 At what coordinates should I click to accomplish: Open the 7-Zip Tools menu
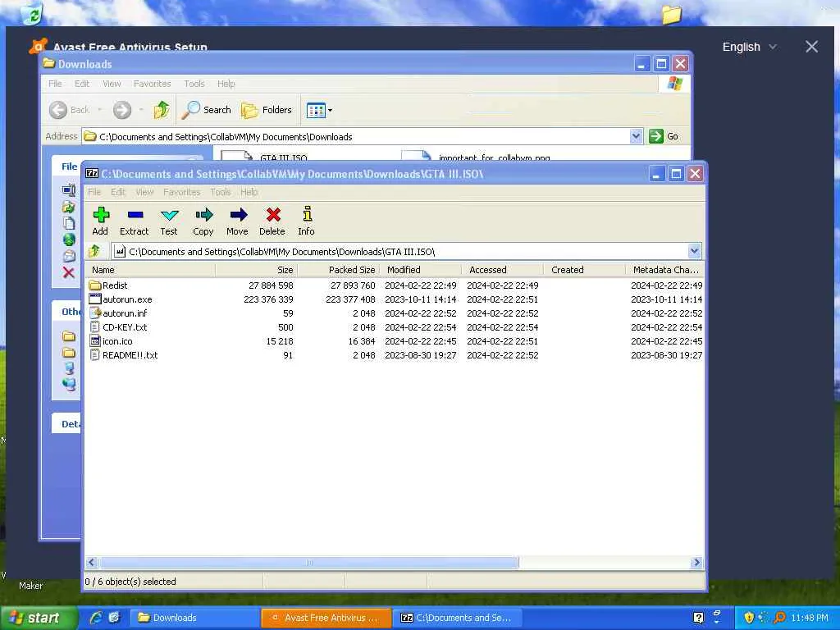[220, 192]
